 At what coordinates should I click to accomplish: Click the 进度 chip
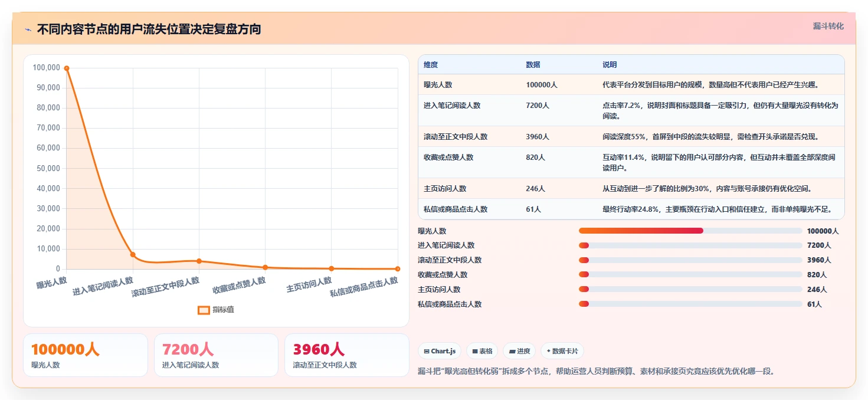coord(519,351)
